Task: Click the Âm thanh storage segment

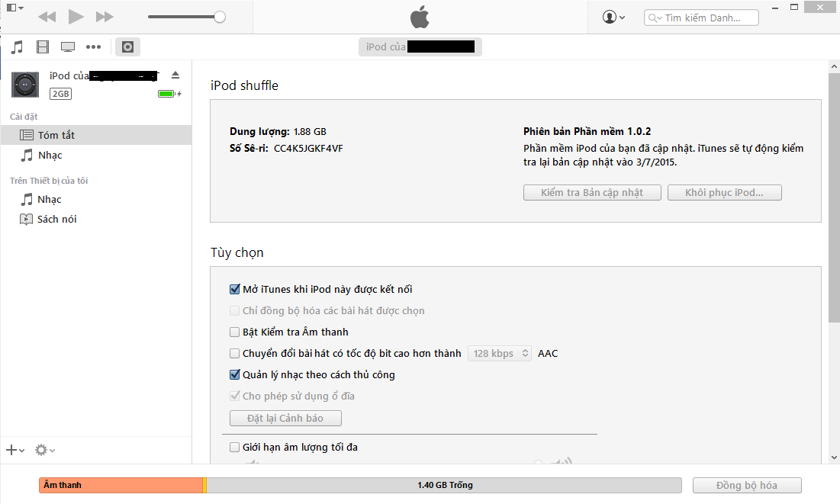Action: tap(121, 485)
